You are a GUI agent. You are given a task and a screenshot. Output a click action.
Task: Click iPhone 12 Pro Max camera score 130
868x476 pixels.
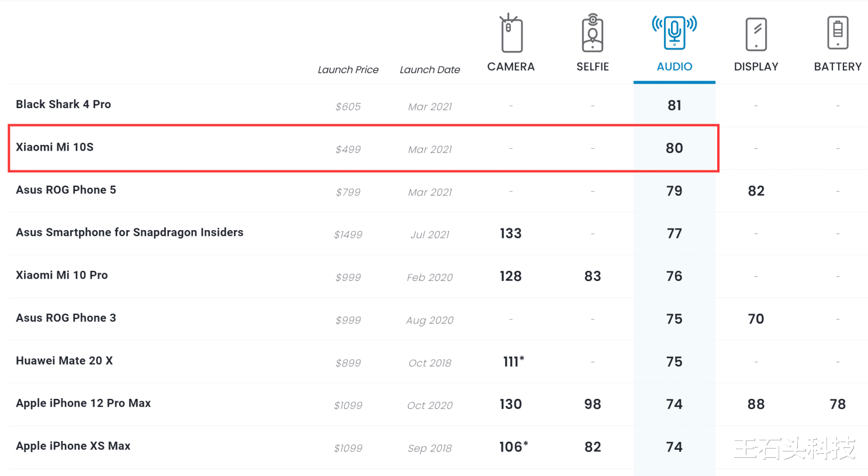(510, 404)
